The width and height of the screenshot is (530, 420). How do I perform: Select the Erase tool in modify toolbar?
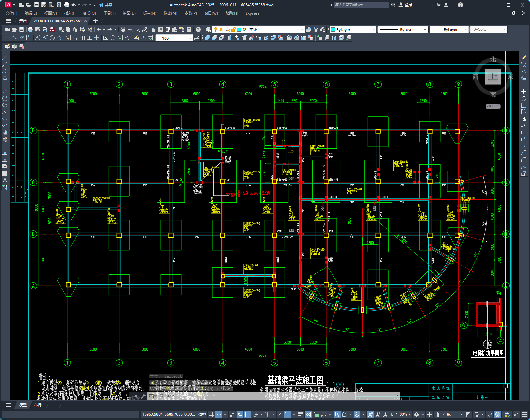point(524,57)
